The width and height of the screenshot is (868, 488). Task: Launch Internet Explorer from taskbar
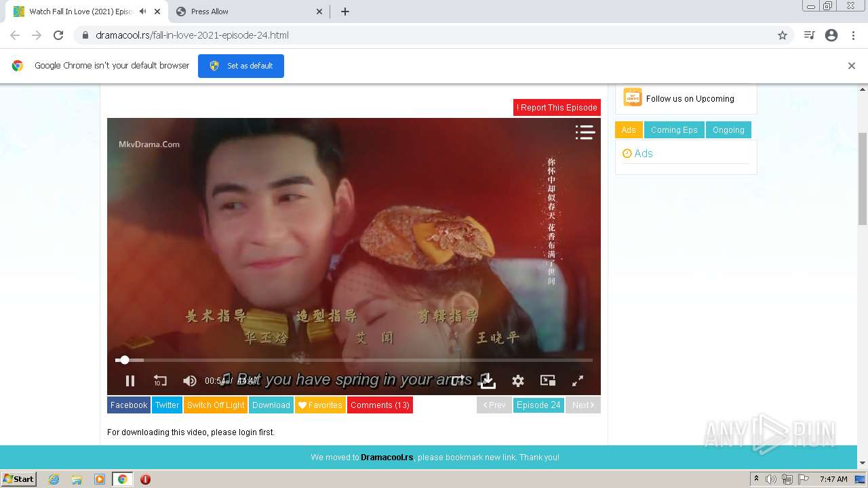pos(54,479)
